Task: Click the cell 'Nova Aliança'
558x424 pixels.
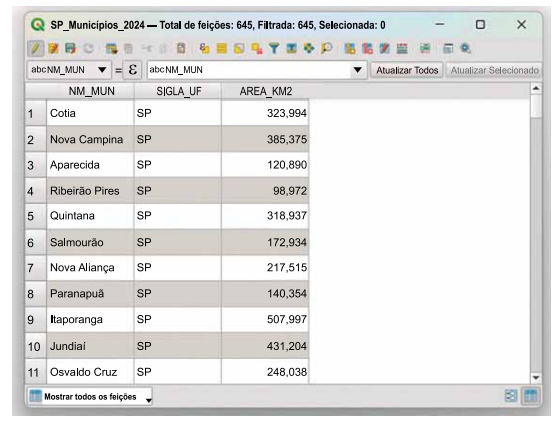Action: [90, 267]
